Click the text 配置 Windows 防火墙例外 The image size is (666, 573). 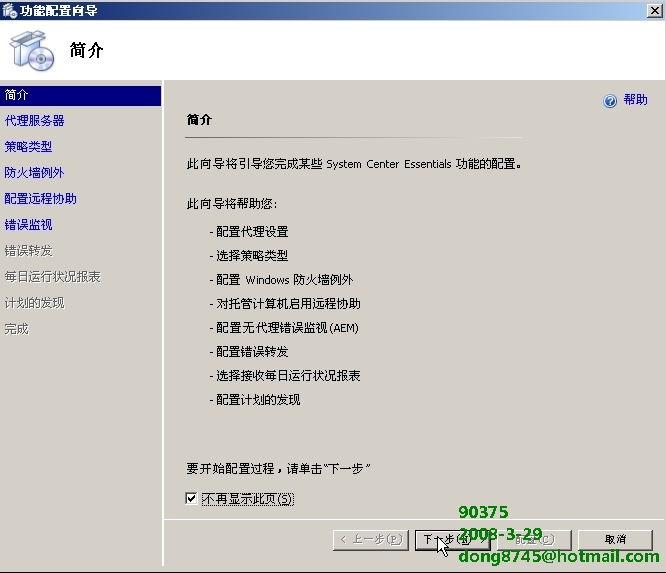click(285, 280)
